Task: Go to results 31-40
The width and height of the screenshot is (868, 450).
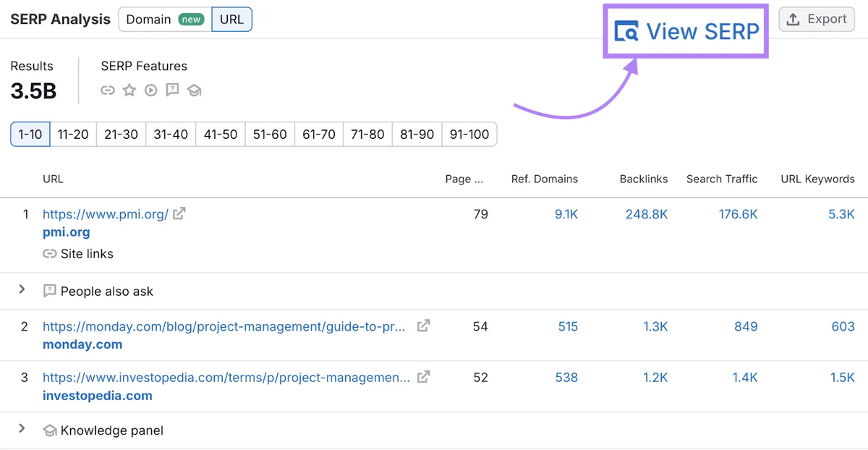Action: click(171, 135)
